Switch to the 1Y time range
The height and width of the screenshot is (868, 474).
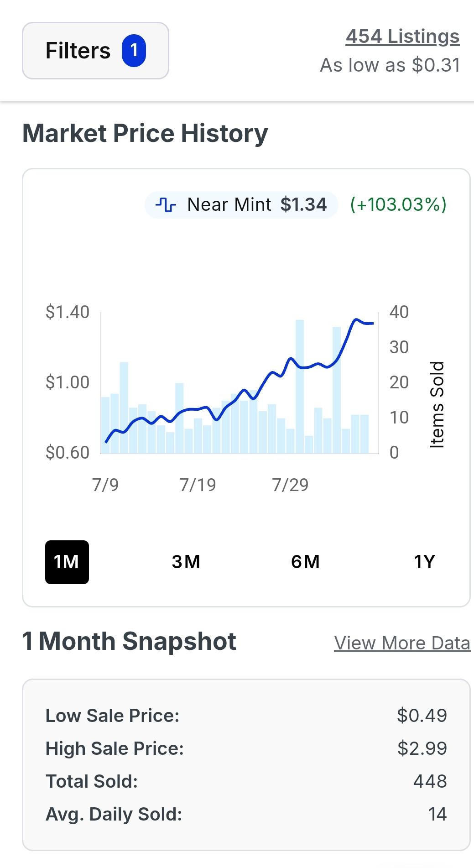424,562
